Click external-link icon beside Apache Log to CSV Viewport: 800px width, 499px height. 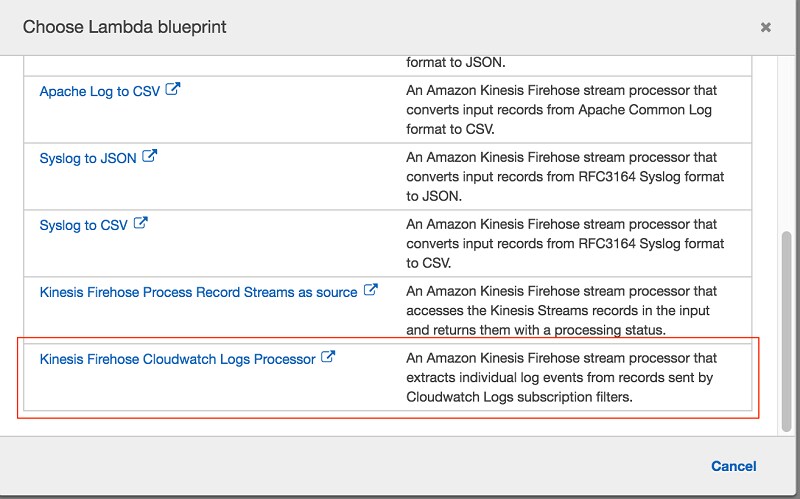(x=173, y=89)
